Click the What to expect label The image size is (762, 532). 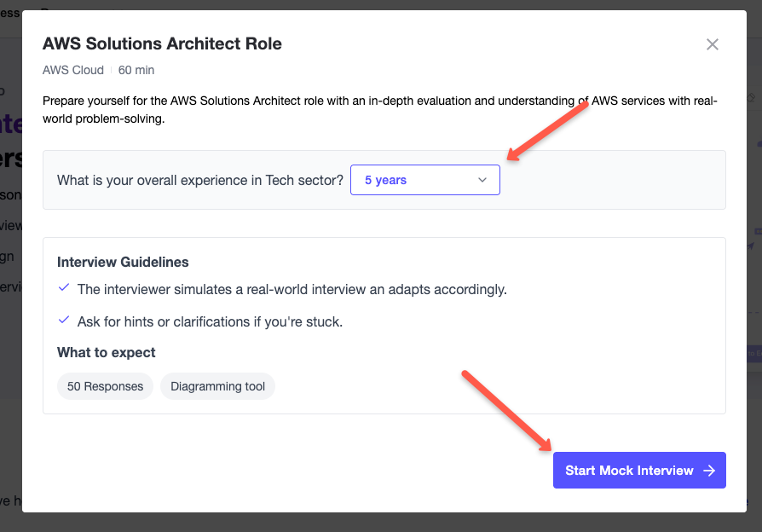(x=106, y=352)
